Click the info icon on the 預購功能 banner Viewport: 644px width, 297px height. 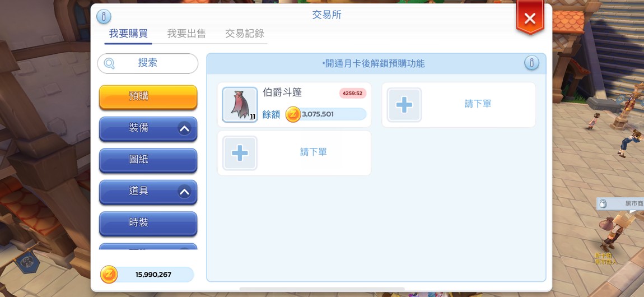coord(531,63)
